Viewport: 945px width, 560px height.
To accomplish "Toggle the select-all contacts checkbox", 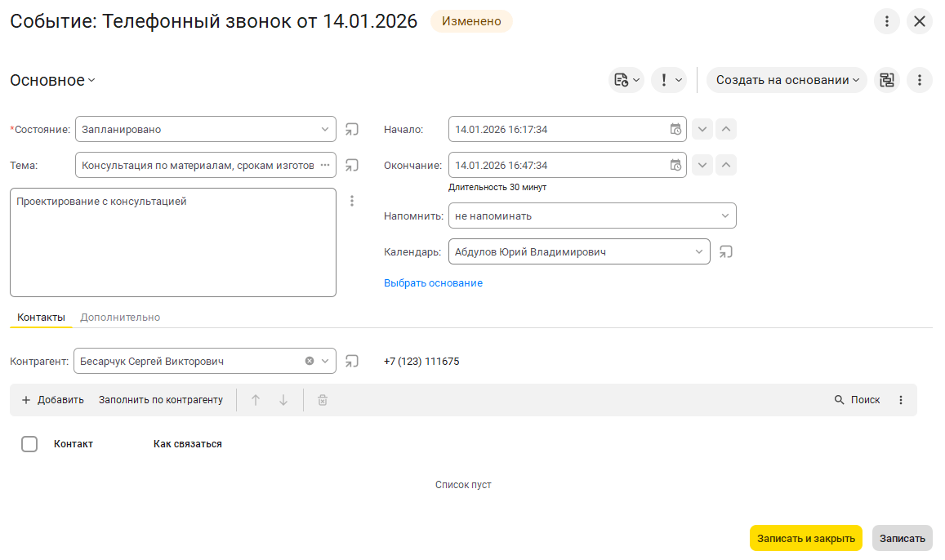I will click(x=29, y=444).
